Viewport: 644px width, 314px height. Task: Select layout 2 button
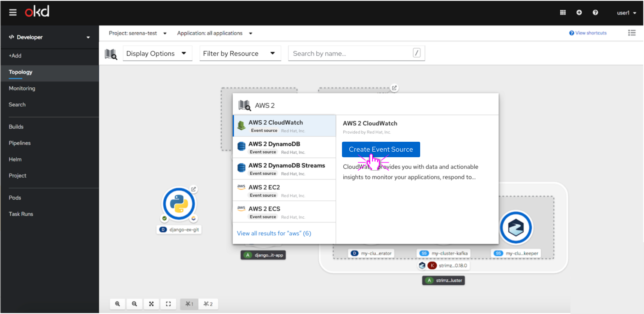(208, 304)
